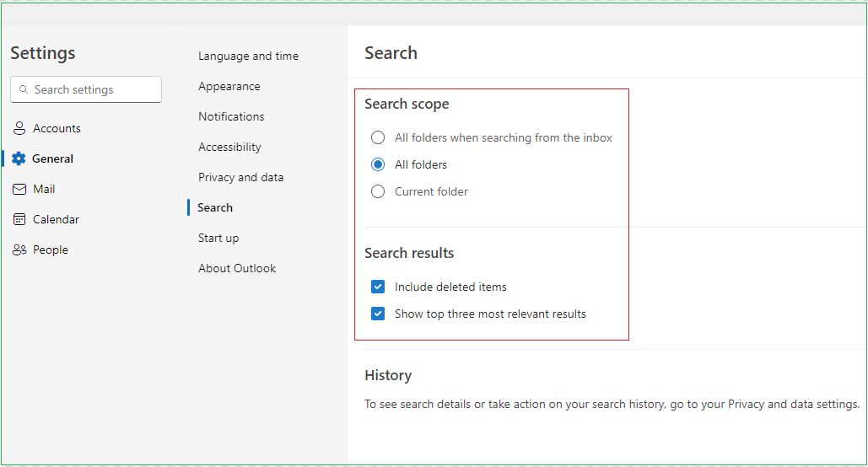Select the Search item in General menu
The height and width of the screenshot is (467, 868).
click(215, 208)
